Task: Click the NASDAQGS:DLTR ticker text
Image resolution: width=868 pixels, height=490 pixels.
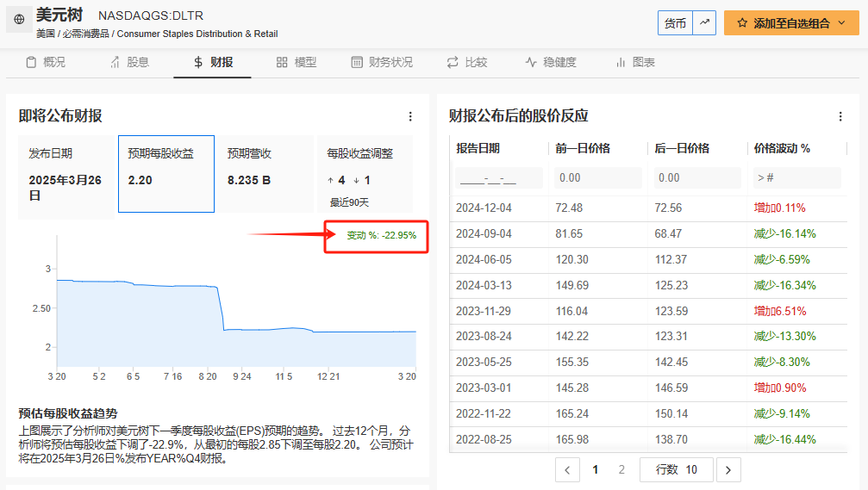Action: pos(151,16)
